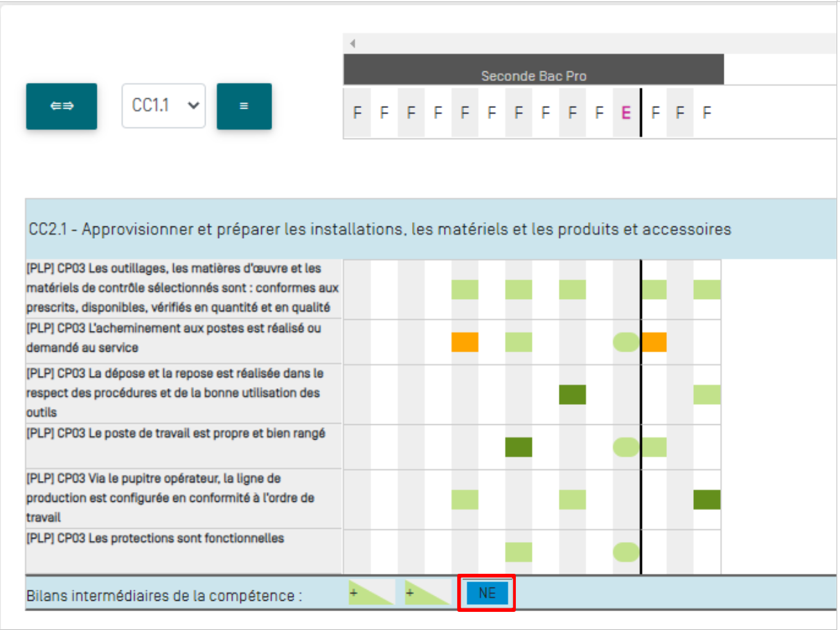Click the left scroll arrow above the timeline
The height and width of the screenshot is (634, 840).
[x=352, y=44]
